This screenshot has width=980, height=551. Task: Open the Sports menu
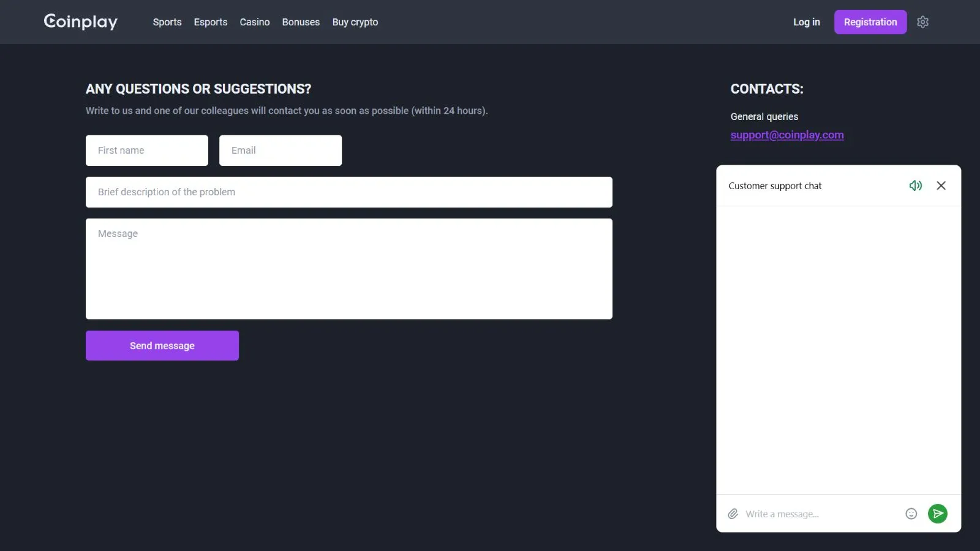coord(167,22)
